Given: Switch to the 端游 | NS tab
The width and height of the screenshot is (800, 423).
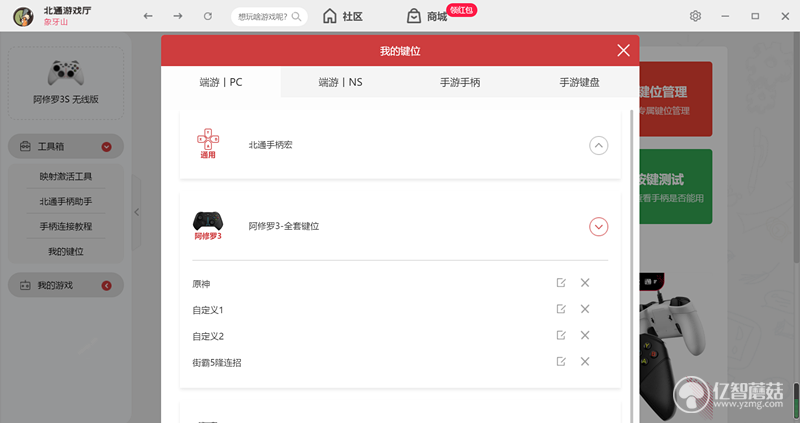Looking at the screenshot, I should click(340, 82).
